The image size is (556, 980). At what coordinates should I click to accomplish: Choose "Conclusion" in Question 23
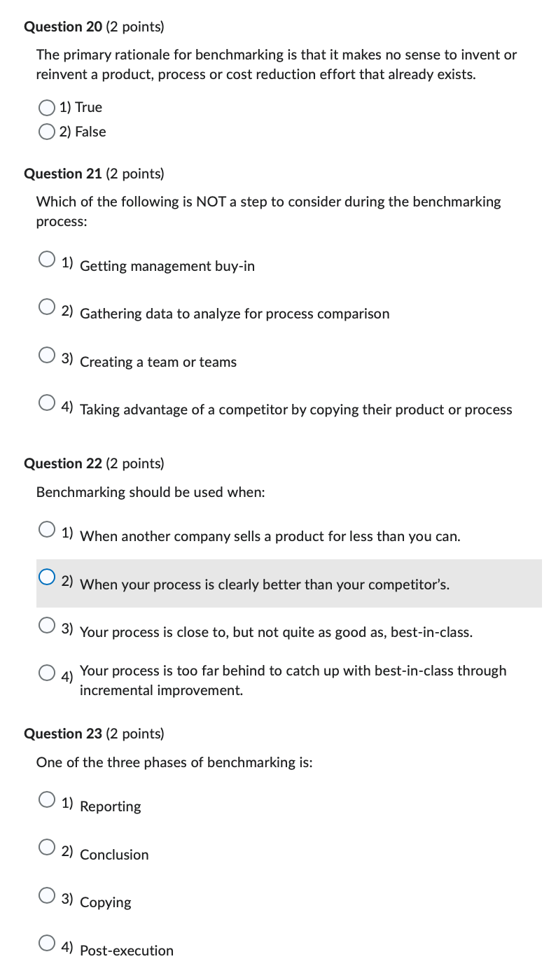47,847
